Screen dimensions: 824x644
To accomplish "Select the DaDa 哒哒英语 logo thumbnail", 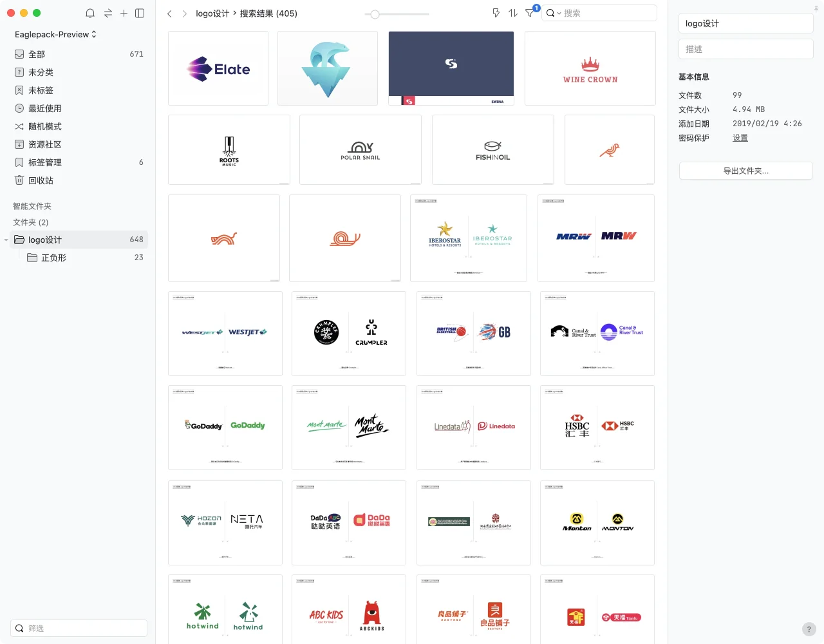I will 349,523.
